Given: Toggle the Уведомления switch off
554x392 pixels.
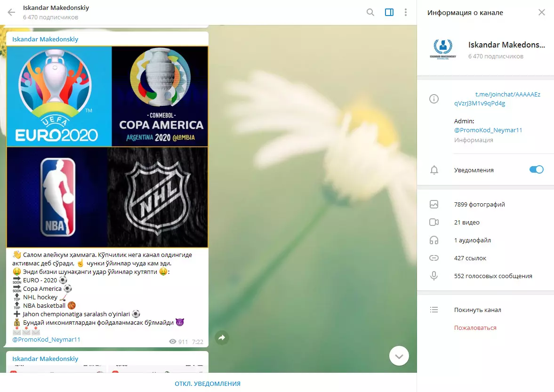Looking at the screenshot, I should coord(536,169).
